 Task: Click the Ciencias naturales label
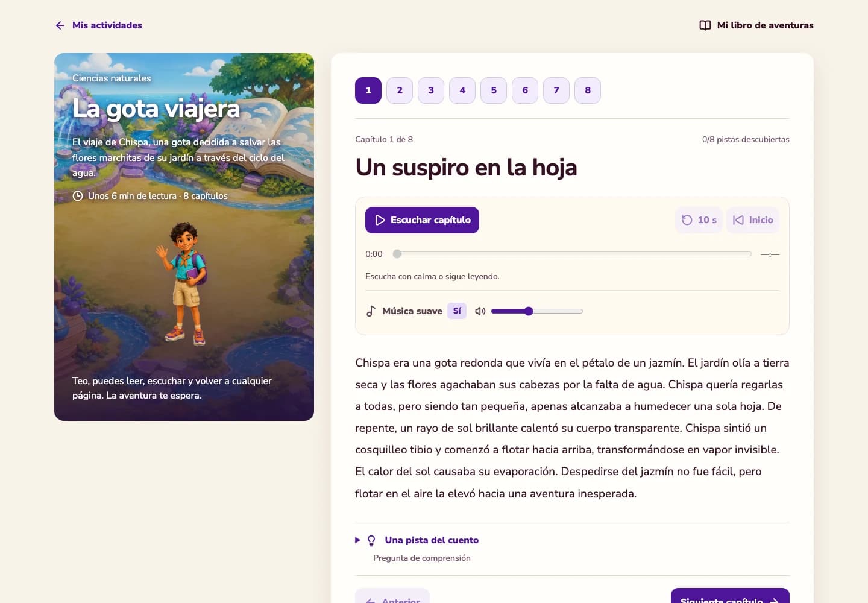pyautogui.click(x=112, y=78)
